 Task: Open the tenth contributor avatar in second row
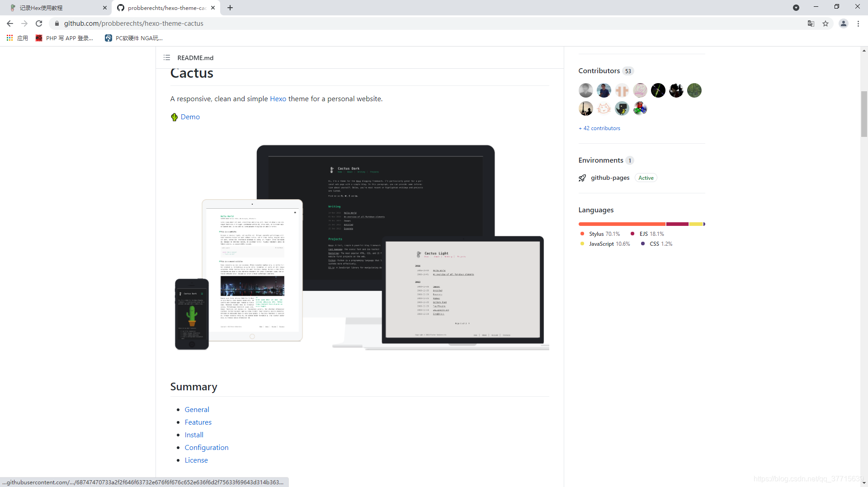[622, 108]
